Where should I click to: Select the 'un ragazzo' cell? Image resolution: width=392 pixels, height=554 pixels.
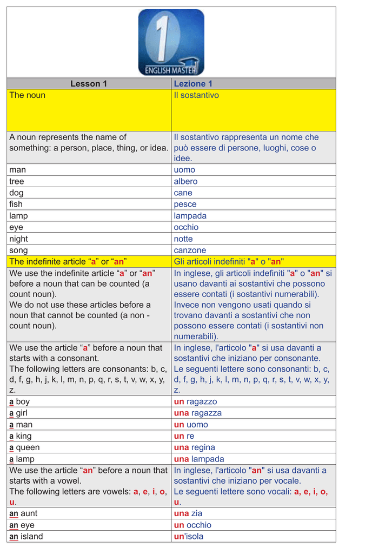pos(254,402)
